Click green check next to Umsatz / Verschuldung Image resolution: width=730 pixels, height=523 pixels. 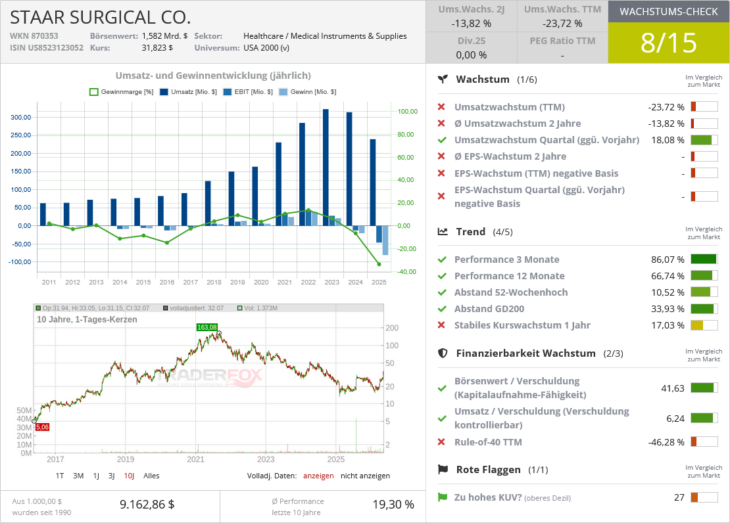tap(442, 418)
